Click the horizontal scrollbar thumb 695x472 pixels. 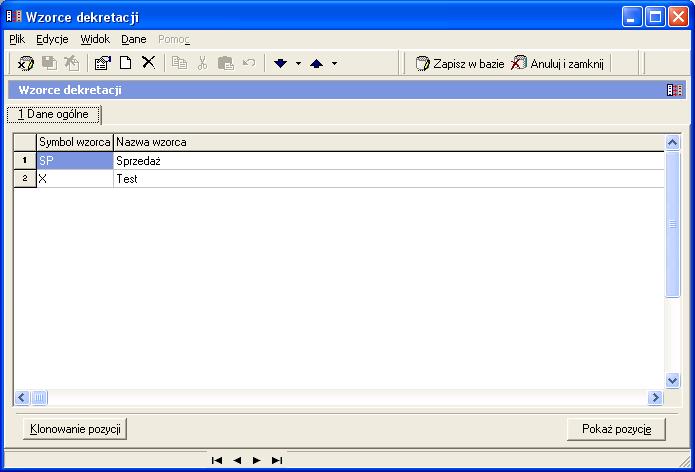(x=39, y=398)
